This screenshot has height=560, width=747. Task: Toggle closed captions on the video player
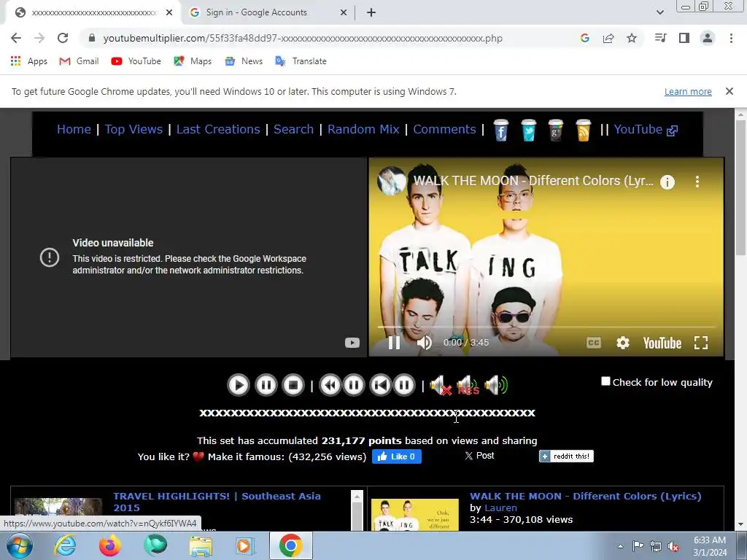594,343
